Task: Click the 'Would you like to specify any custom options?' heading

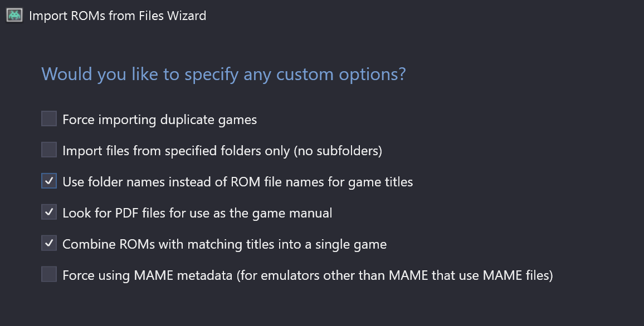Action: [x=223, y=74]
